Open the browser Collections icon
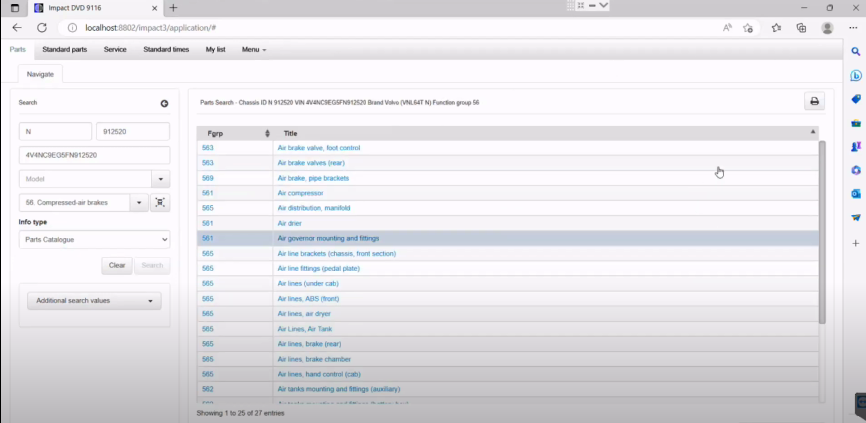 click(x=801, y=27)
